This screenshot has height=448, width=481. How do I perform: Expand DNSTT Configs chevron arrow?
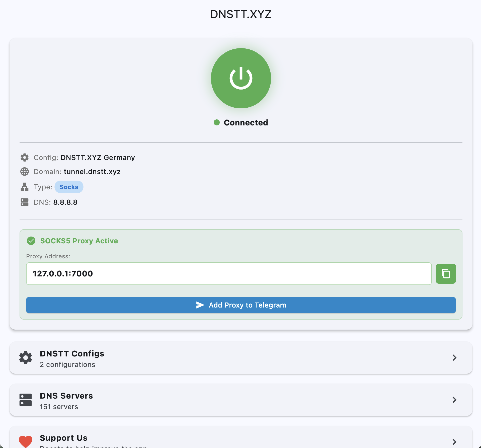[x=454, y=358]
